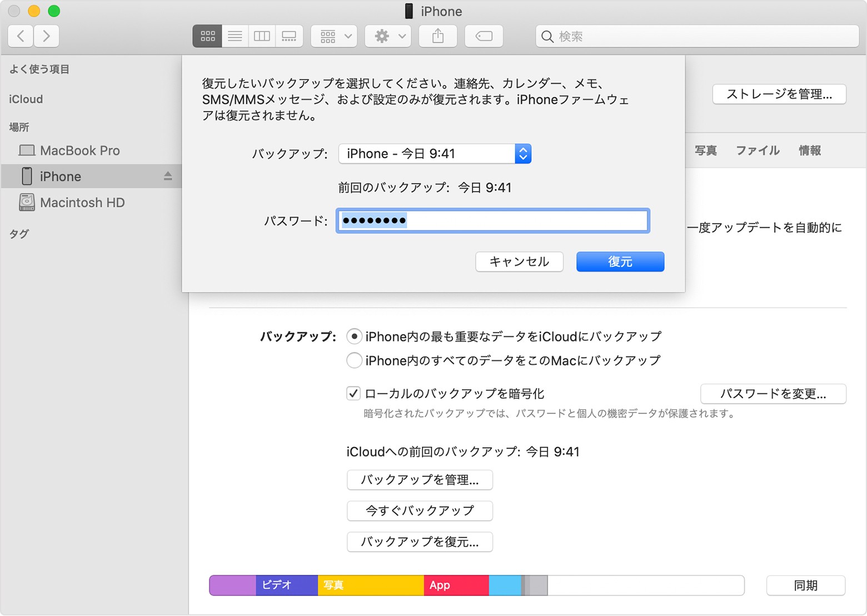
Task: Switch to the 情報 tab
Action: coord(809,151)
